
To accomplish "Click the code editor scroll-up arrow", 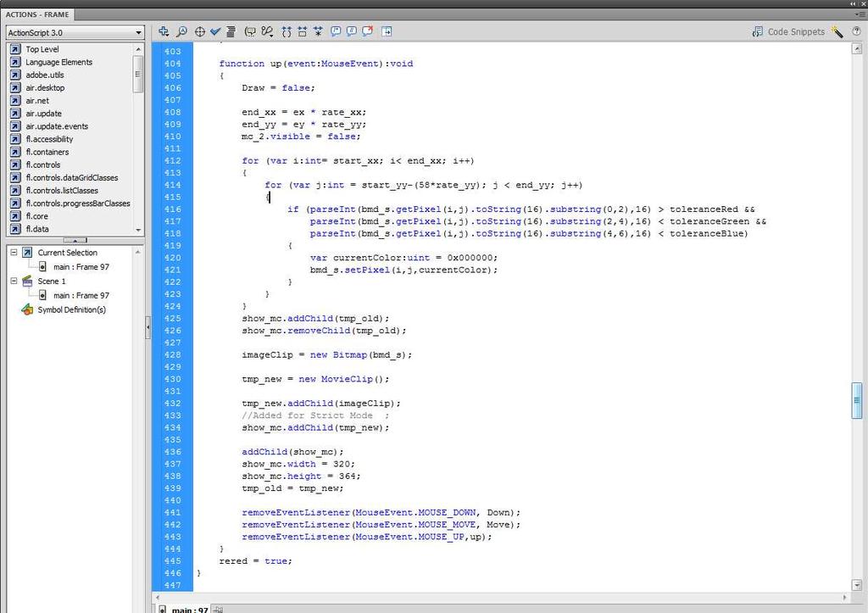I will click(x=857, y=48).
